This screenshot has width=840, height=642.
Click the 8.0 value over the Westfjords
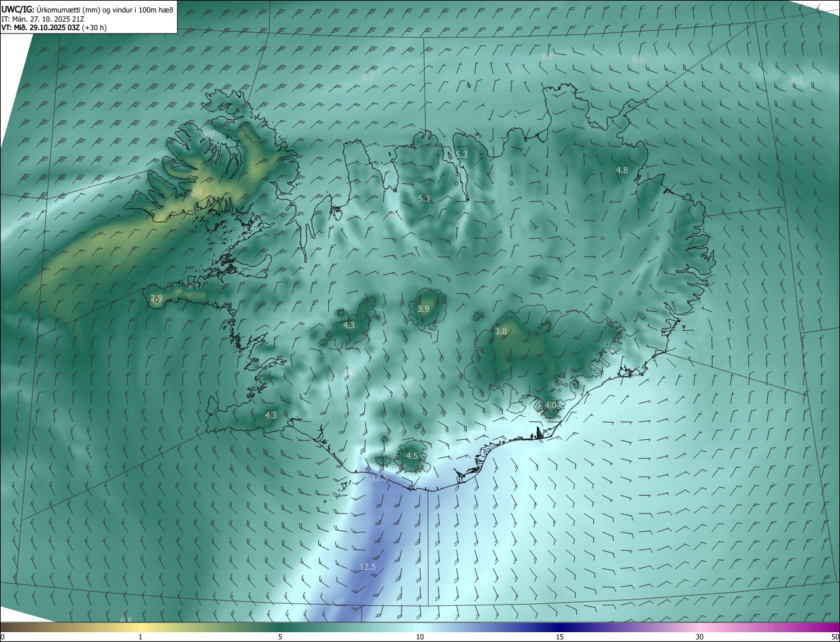[208, 134]
